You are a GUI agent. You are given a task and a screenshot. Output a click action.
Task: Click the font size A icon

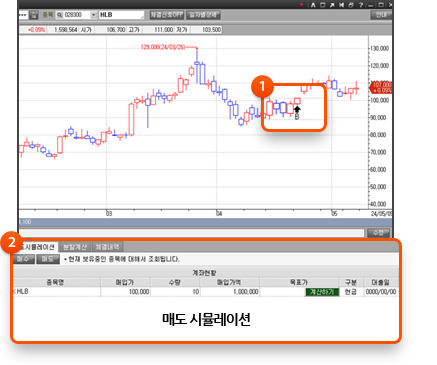313,5
